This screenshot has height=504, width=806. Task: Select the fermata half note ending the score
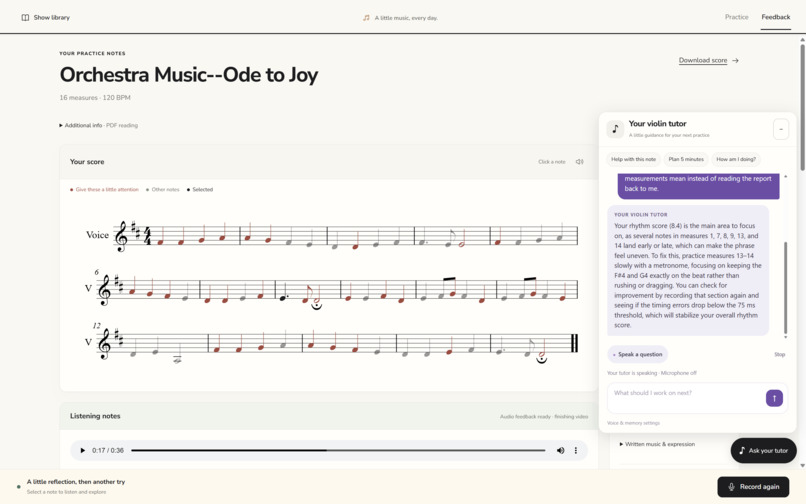541,354
